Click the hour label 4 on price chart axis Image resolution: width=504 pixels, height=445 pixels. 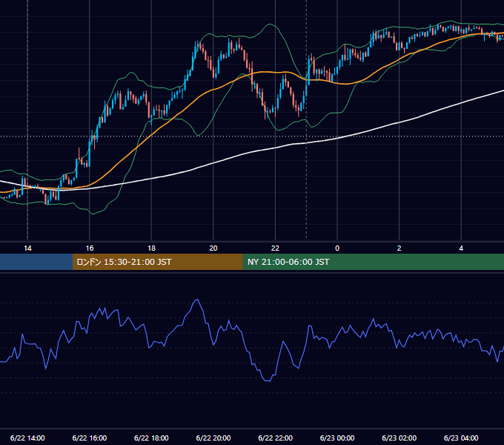pos(461,248)
